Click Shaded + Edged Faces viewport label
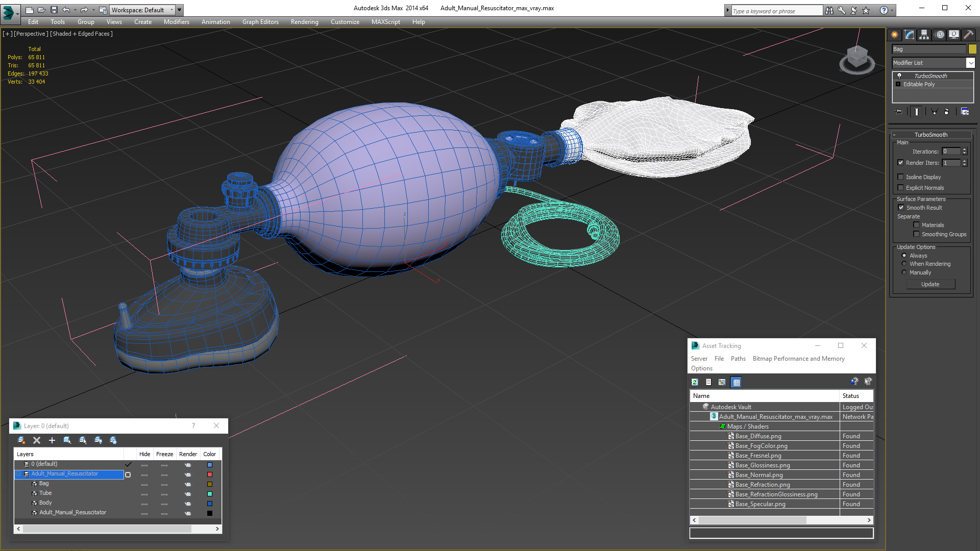 [x=81, y=34]
